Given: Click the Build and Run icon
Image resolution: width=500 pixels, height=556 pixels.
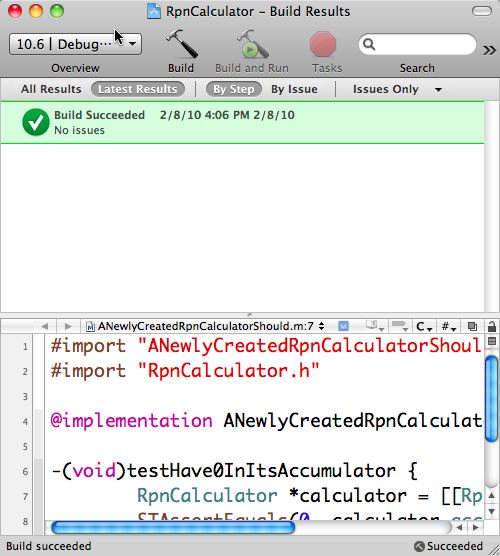Looking at the screenshot, I should coord(252,44).
